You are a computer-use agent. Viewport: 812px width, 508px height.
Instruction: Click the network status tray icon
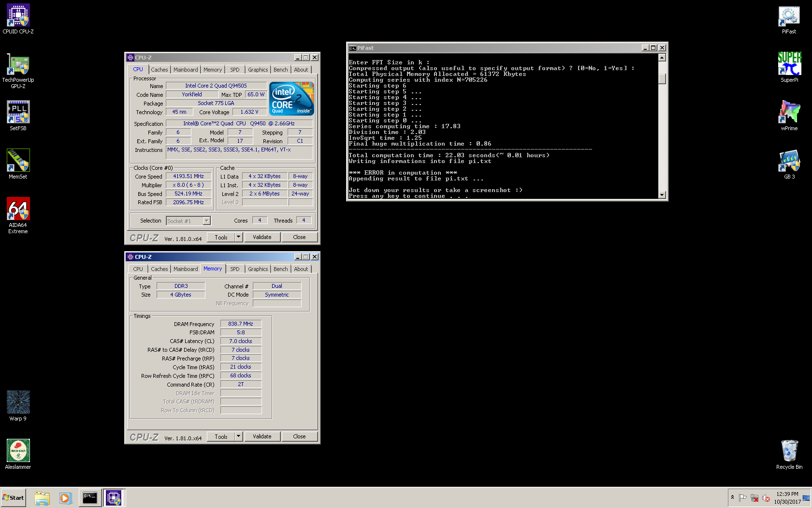tap(754, 498)
